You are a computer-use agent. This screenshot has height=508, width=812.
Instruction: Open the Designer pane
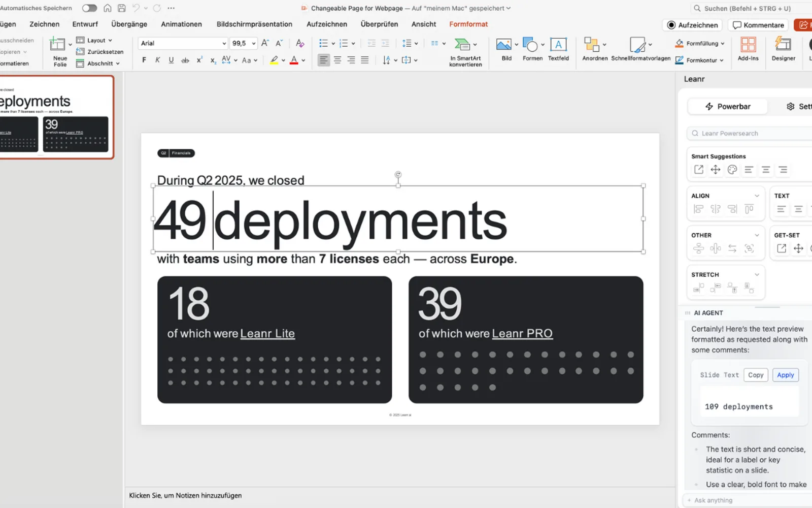(x=783, y=49)
